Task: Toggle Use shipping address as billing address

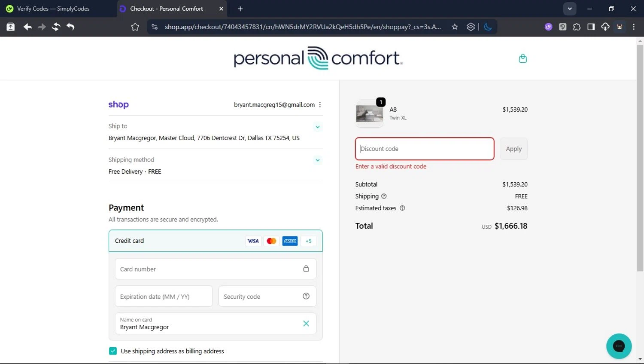Action: (113, 351)
